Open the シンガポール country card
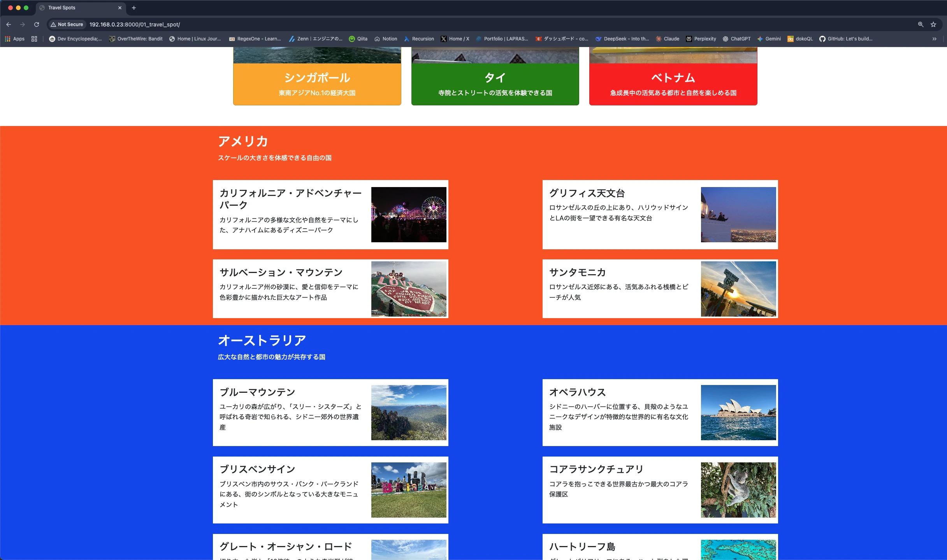The height and width of the screenshot is (560, 947). click(317, 76)
